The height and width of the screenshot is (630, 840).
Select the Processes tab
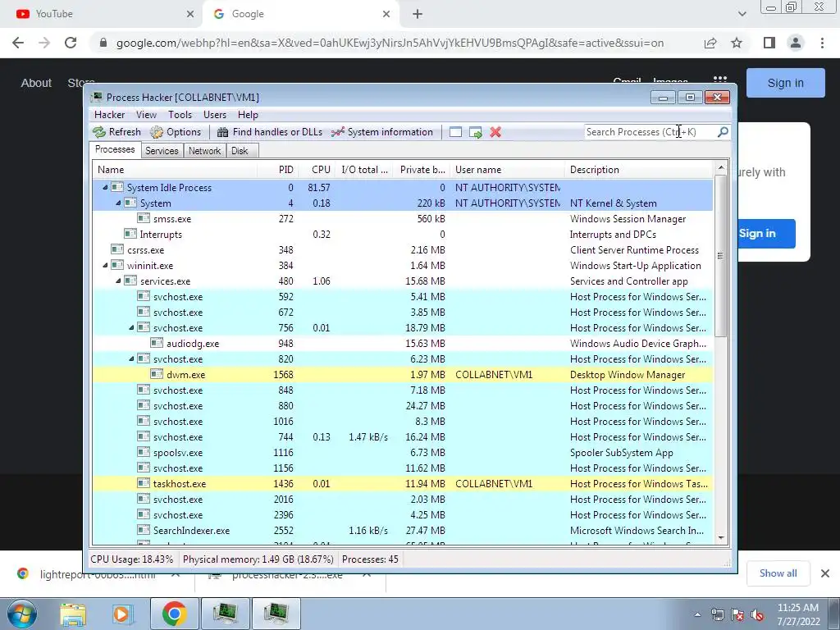(115, 149)
